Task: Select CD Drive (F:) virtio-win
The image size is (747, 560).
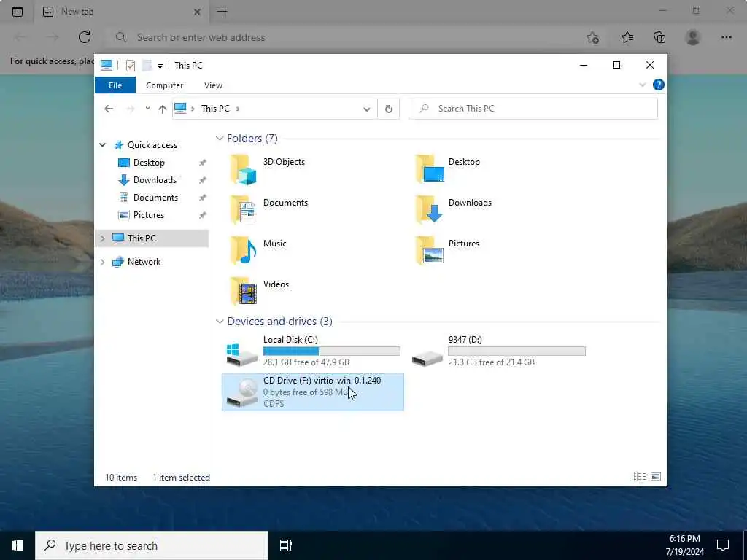Action: pyautogui.click(x=312, y=392)
